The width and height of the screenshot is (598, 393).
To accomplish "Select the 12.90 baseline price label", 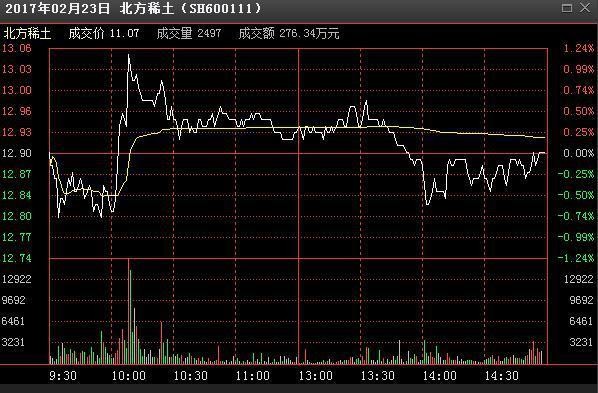I will click(x=17, y=153).
